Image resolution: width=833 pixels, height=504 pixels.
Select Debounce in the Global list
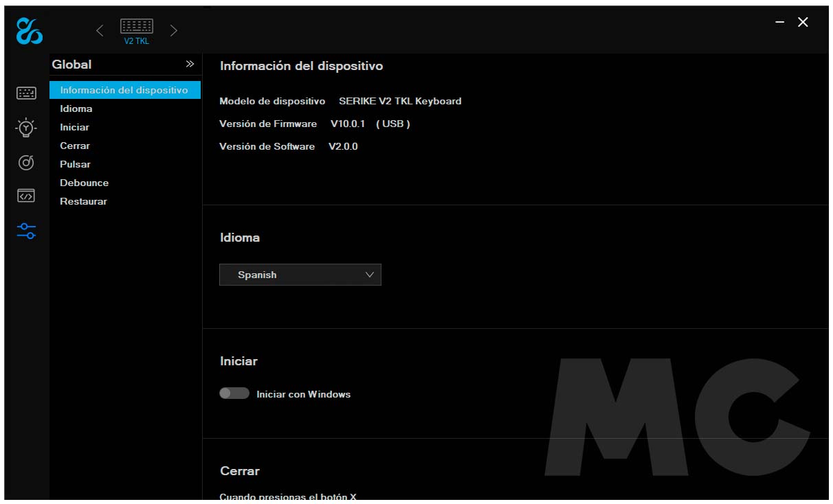pyautogui.click(x=84, y=183)
